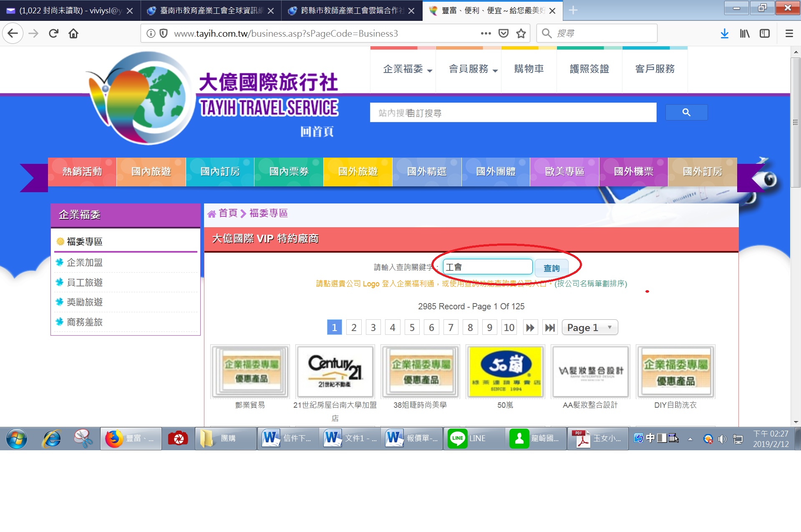
Task: Click the blue site search magnifier button
Action: pyautogui.click(x=686, y=112)
